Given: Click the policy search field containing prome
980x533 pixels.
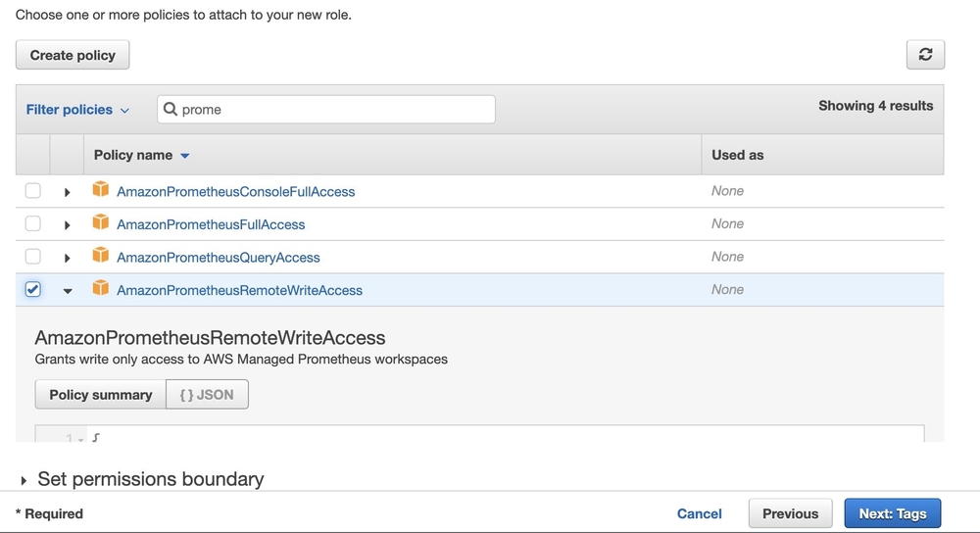Looking at the screenshot, I should (326, 110).
